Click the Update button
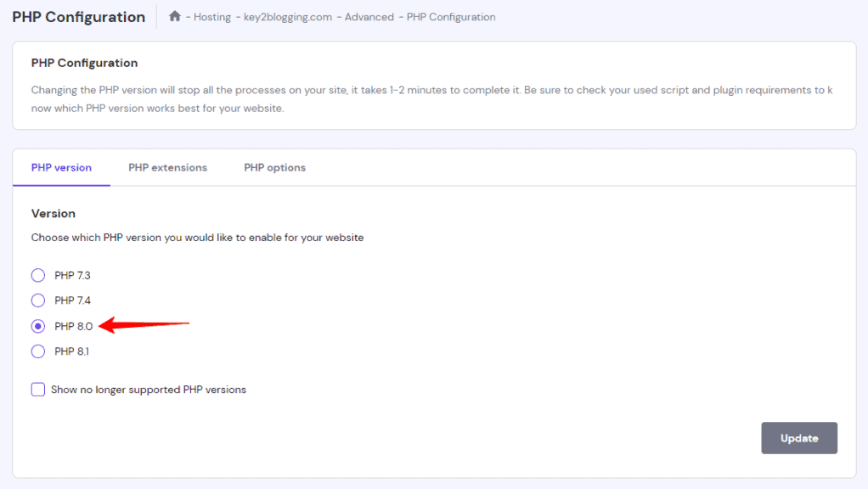The height and width of the screenshot is (489, 868). [798, 438]
